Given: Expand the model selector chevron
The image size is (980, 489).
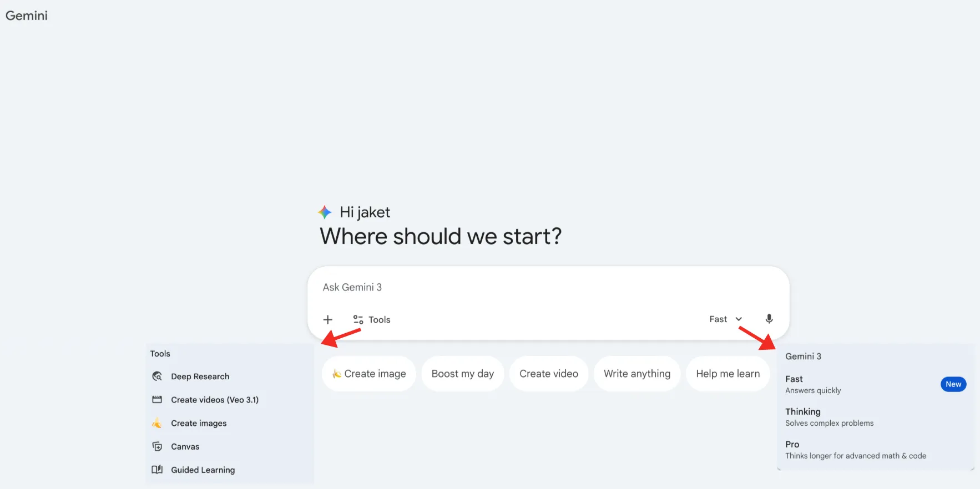Looking at the screenshot, I should pyautogui.click(x=739, y=319).
